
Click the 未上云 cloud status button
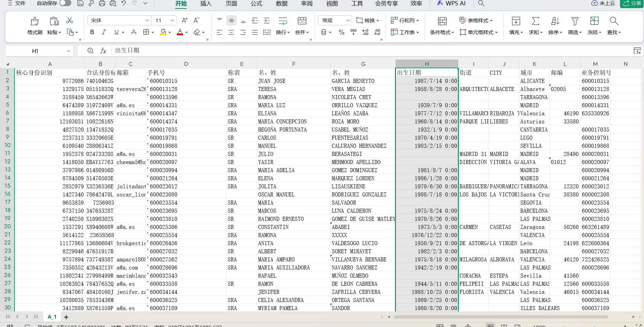[603, 3]
